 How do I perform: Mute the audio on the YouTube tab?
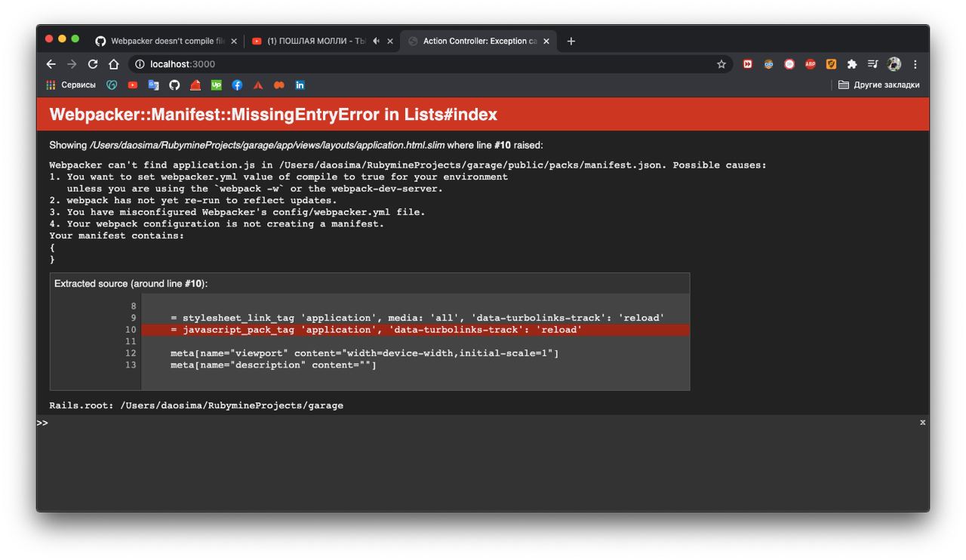click(376, 42)
